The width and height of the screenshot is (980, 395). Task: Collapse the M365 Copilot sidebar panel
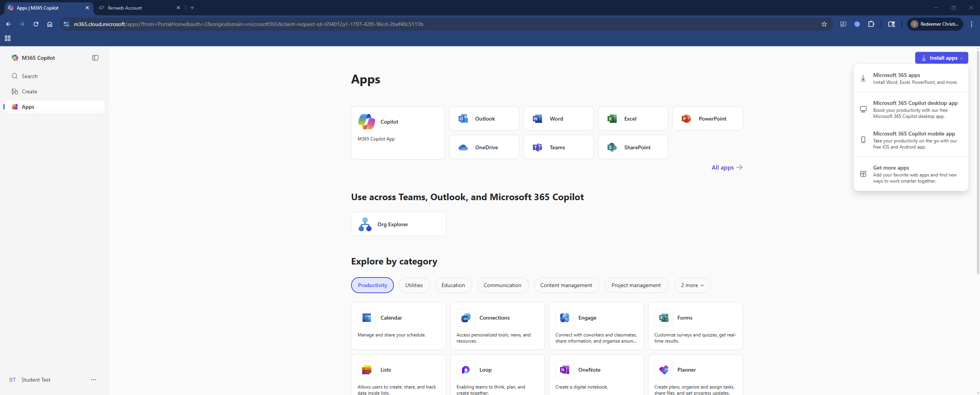[x=95, y=58]
